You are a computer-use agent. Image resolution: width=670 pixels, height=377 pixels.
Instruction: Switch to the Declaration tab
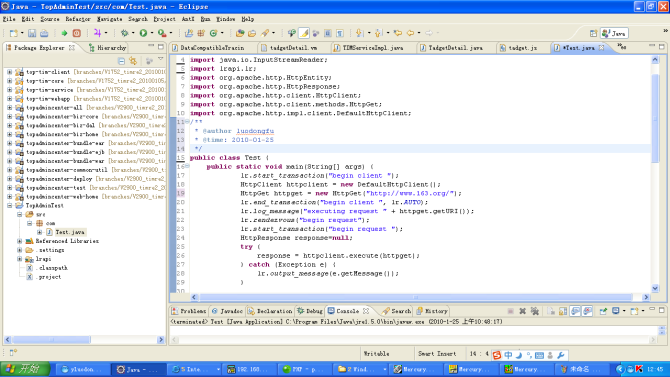coord(270,311)
